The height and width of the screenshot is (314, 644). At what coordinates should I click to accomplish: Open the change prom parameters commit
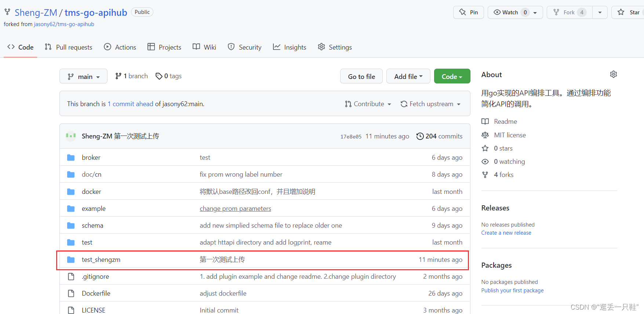pos(236,209)
